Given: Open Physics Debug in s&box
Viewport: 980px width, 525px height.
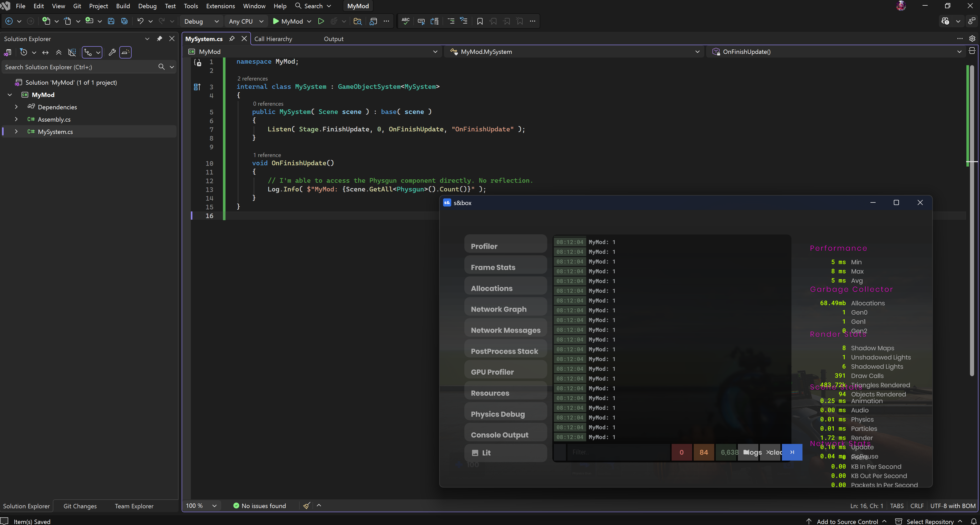Looking at the screenshot, I should click(506, 412).
